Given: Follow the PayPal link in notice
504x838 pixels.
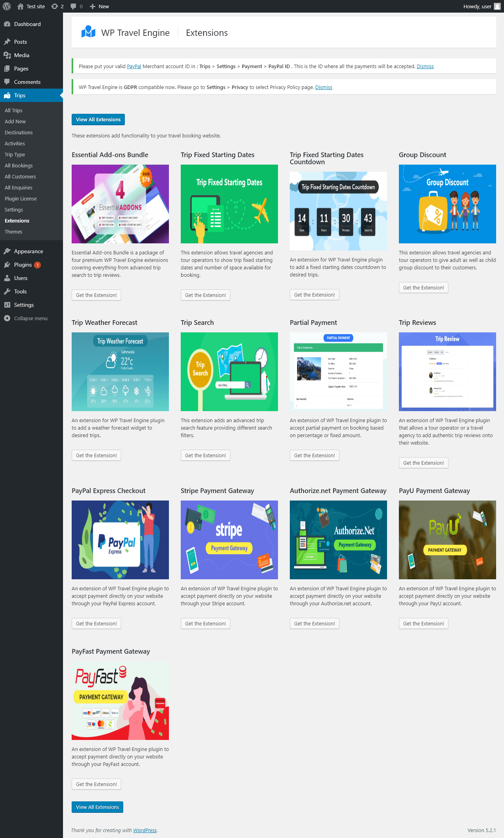Looking at the screenshot, I should (134, 67).
